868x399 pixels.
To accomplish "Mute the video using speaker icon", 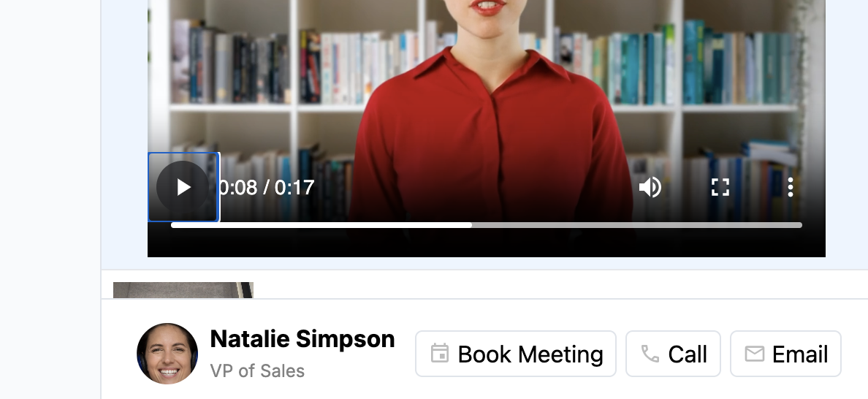I will click(650, 187).
